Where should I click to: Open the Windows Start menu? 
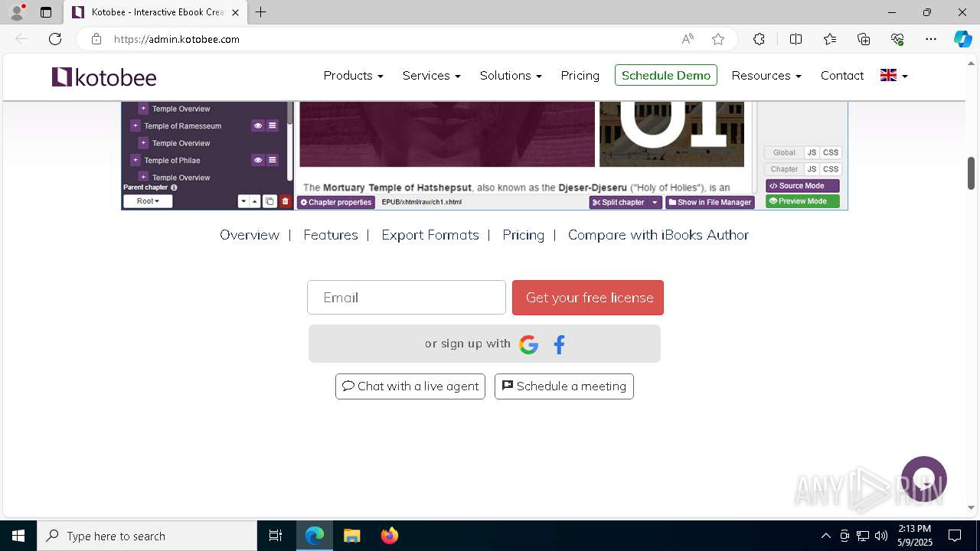click(x=18, y=536)
